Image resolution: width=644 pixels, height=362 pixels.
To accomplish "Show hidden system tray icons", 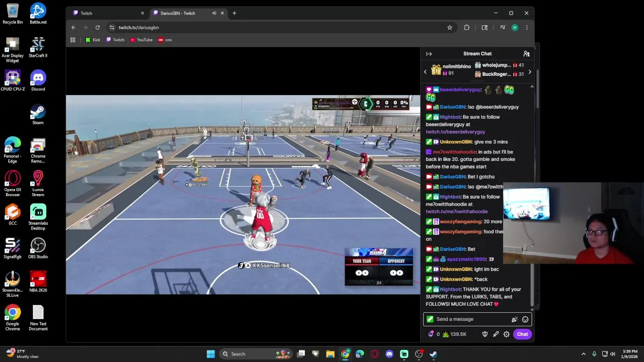I will point(584,354).
